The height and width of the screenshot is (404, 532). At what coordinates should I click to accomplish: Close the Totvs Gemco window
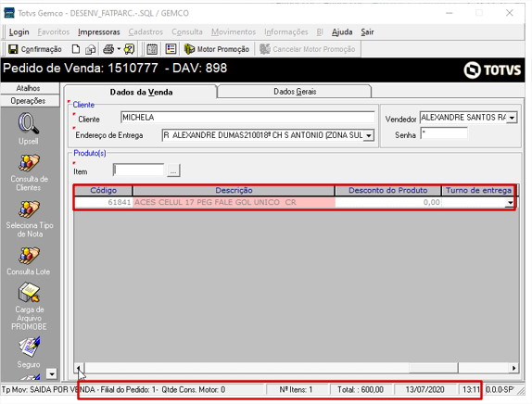[509, 13]
